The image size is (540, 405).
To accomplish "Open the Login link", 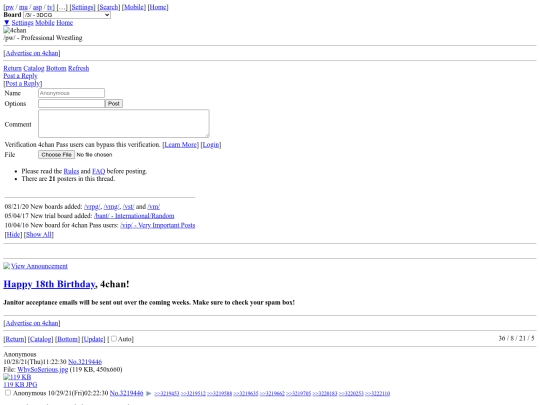I will (211, 145).
